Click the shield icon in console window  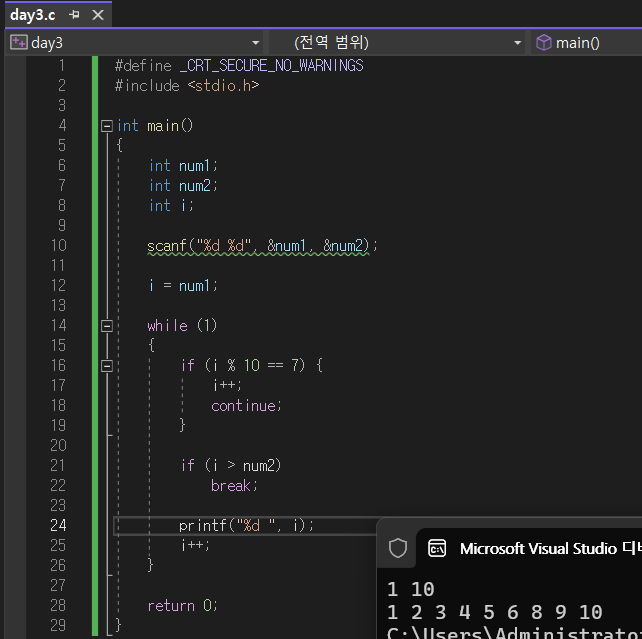click(398, 548)
